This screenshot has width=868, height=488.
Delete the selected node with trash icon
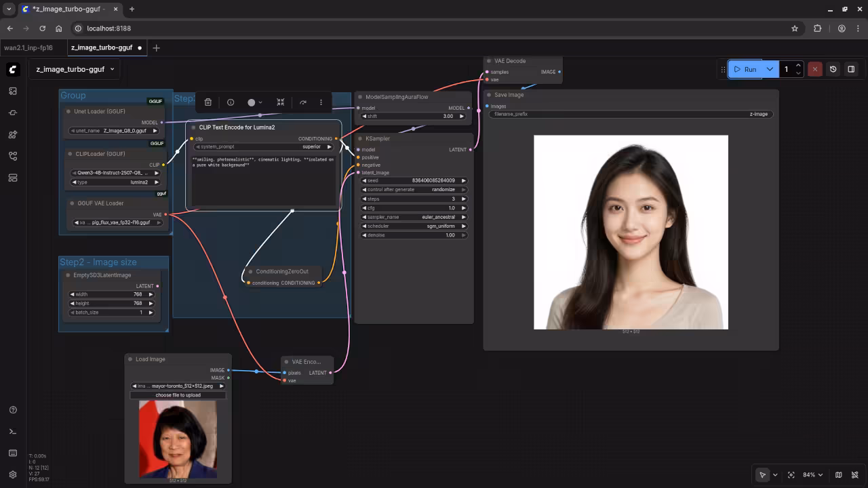pos(208,102)
